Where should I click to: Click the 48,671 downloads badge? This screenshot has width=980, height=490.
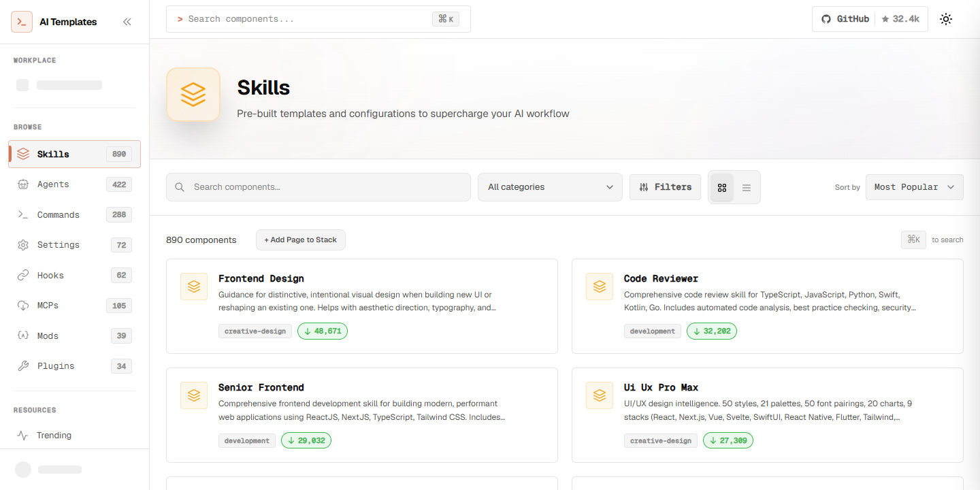[x=323, y=331]
